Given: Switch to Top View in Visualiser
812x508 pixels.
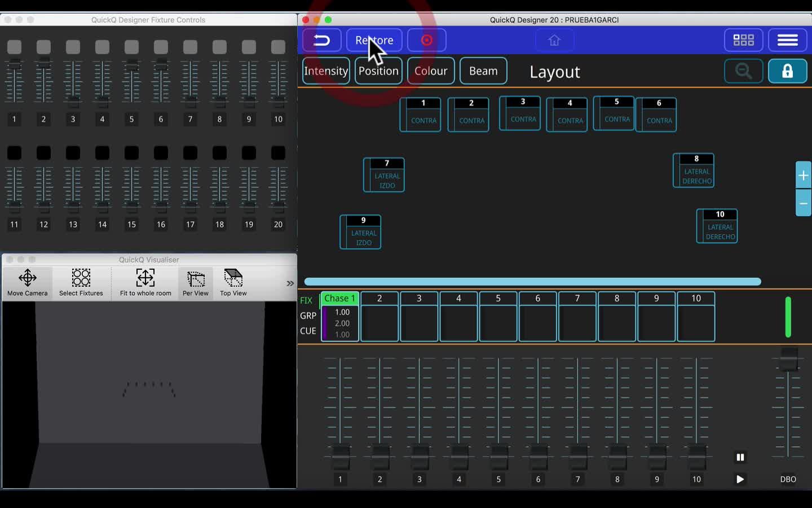Looking at the screenshot, I should tap(233, 283).
